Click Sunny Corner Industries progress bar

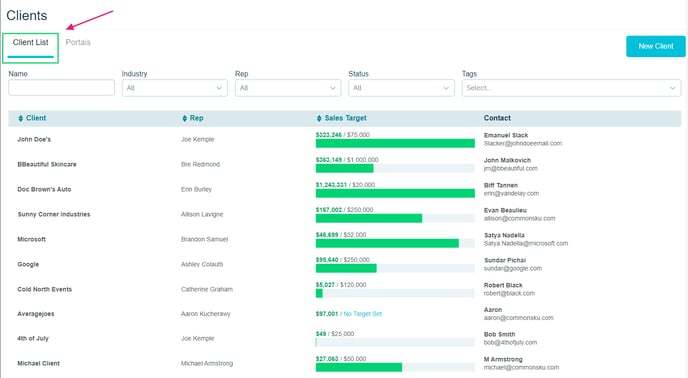coord(395,218)
